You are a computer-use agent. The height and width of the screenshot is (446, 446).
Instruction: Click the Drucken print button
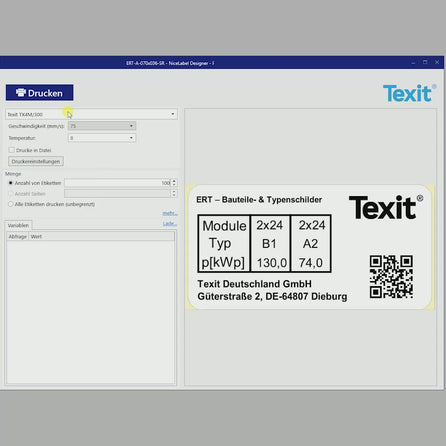(x=39, y=93)
